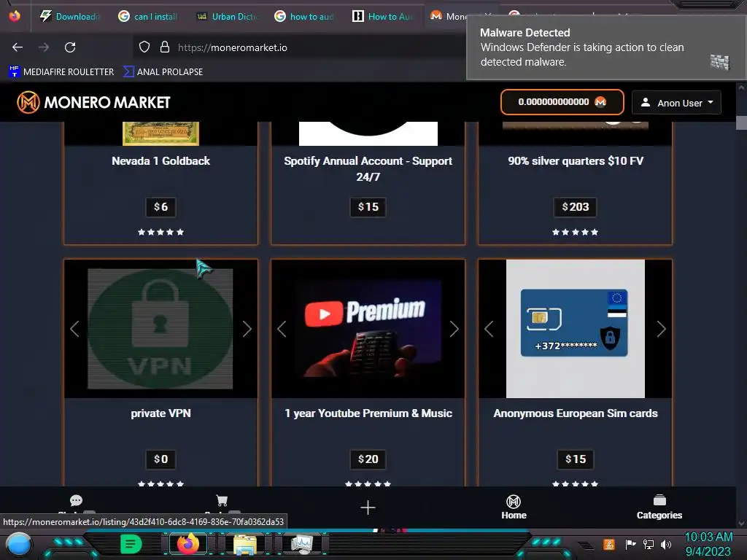Go to Home in bottom navigation
The image size is (747, 560).
(x=514, y=507)
